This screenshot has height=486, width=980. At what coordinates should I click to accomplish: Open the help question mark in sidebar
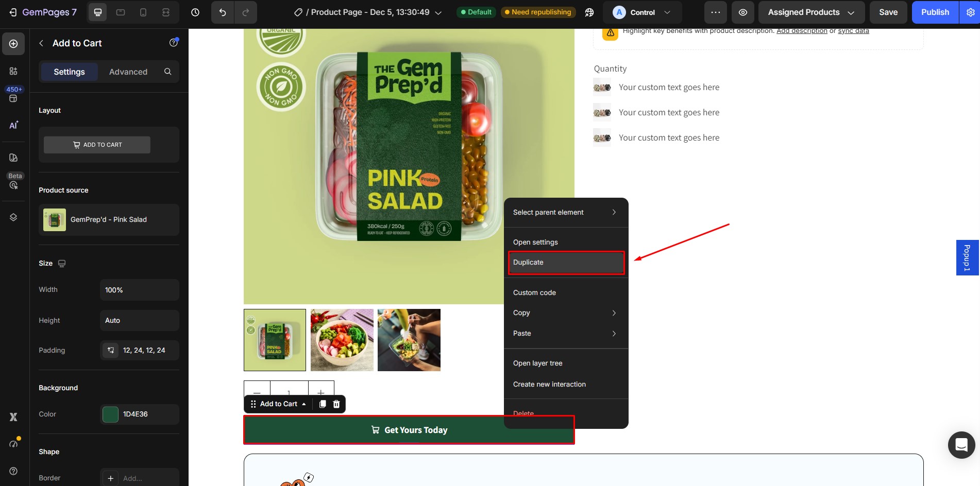click(13, 471)
